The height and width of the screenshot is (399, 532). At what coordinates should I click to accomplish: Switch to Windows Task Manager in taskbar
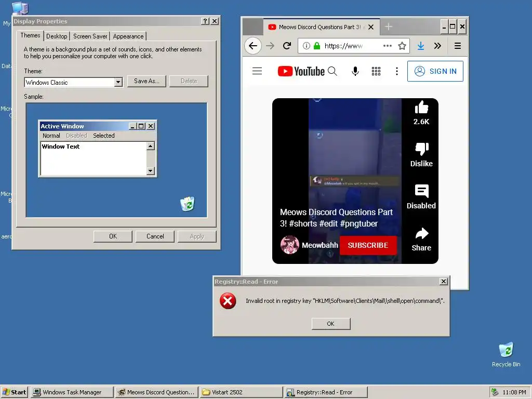[72, 392]
